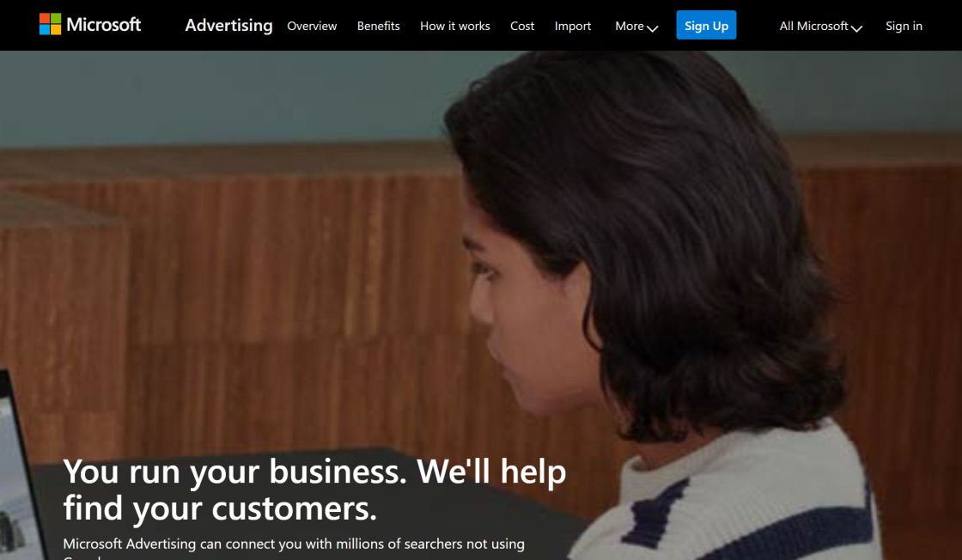Screen dimensions: 962x560
Task: Go to the Overview section
Action: pos(312,26)
